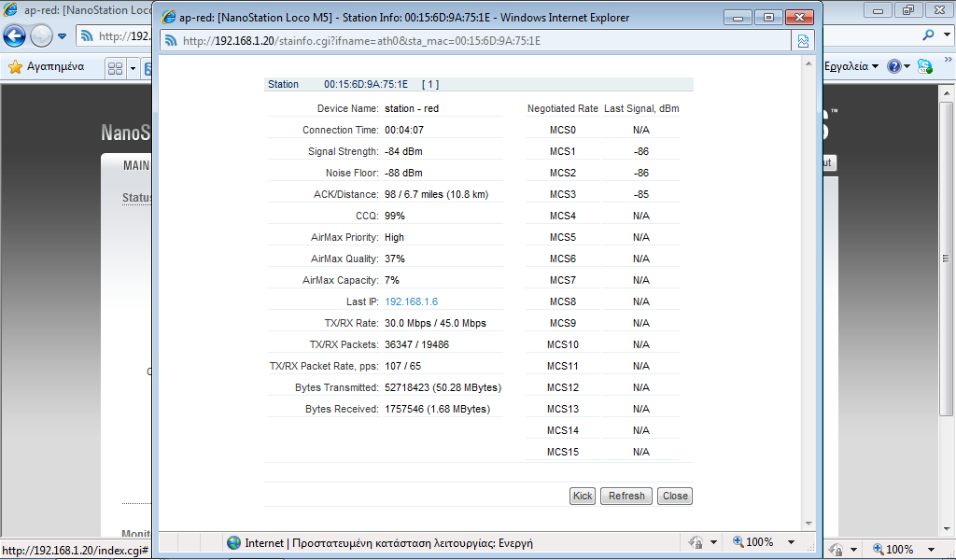956x560 pixels.
Task: Go back in the main browser window
Action: [x=15, y=36]
